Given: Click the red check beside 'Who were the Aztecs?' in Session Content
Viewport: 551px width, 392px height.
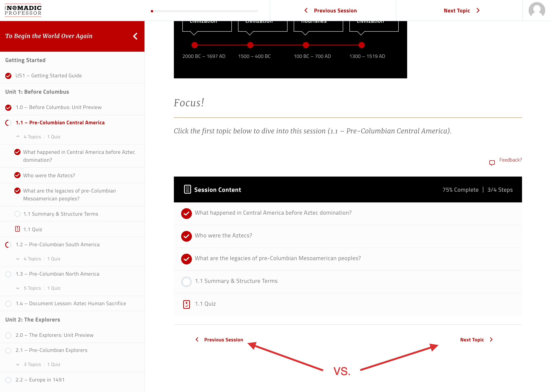Looking at the screenshot, I should pyautogui.click(x=186, y=236).
